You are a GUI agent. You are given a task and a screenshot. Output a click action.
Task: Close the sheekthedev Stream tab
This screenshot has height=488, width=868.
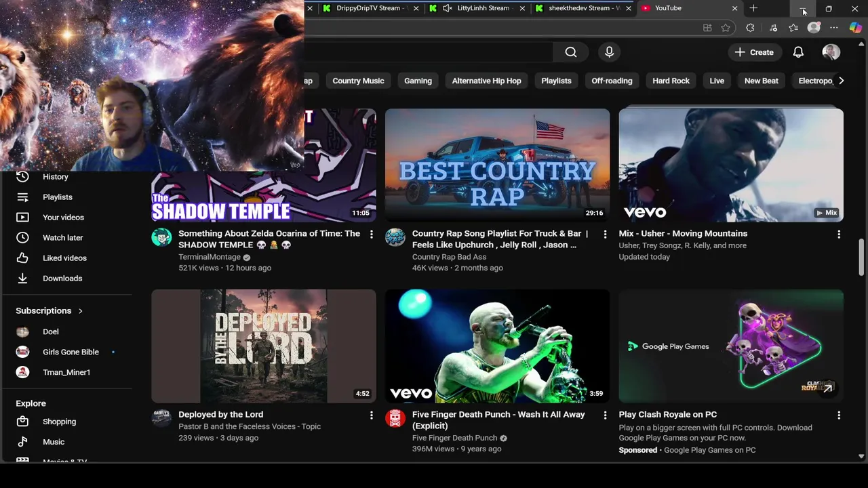tap(628, 8)
